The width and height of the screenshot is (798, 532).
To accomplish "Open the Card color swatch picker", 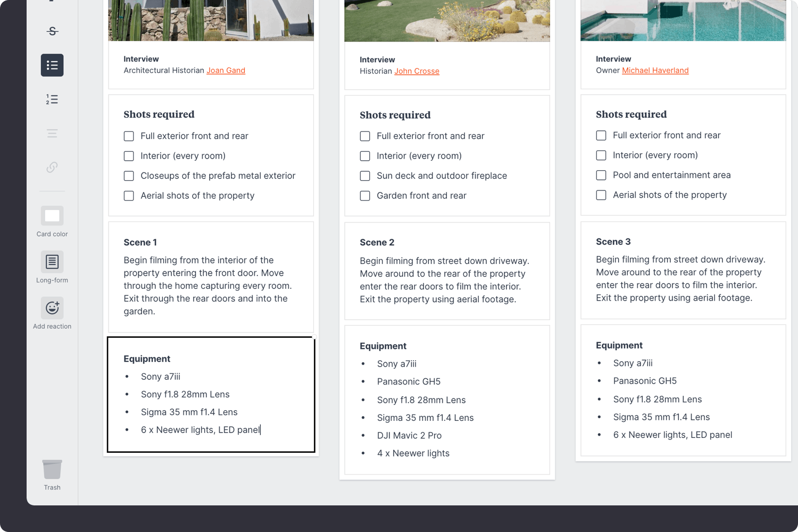I will [52, 215].
